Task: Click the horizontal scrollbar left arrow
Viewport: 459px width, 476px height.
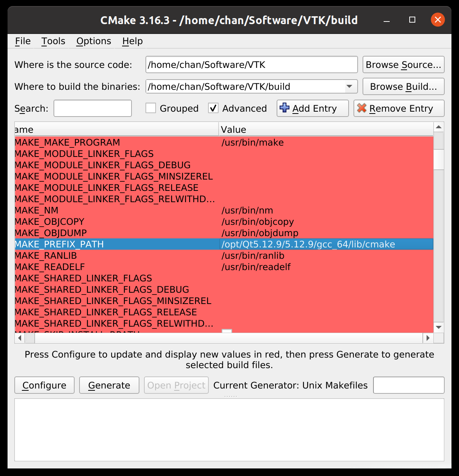Action: (x=20, y=338)
